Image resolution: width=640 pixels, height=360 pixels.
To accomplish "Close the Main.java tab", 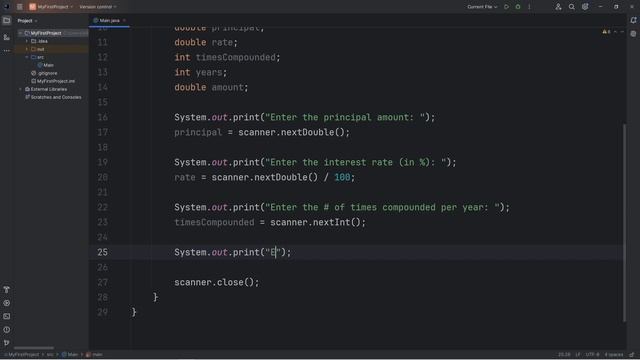I will 124,20.
